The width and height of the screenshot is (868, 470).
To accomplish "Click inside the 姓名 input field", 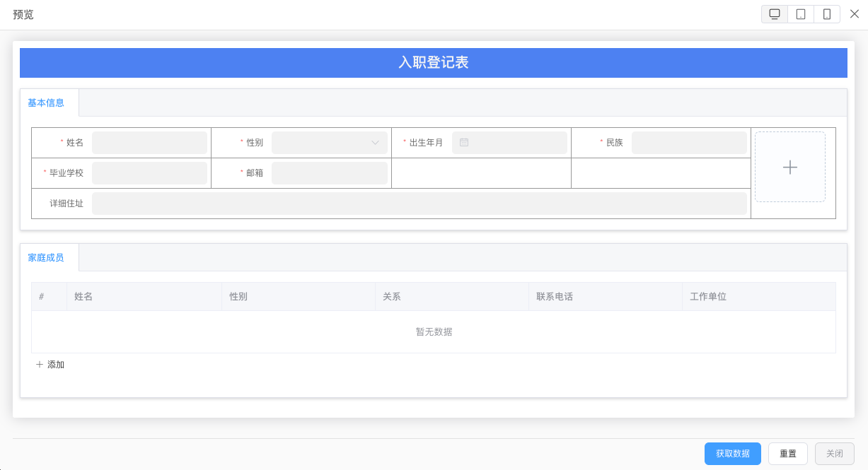I will (x=149, y=142).
